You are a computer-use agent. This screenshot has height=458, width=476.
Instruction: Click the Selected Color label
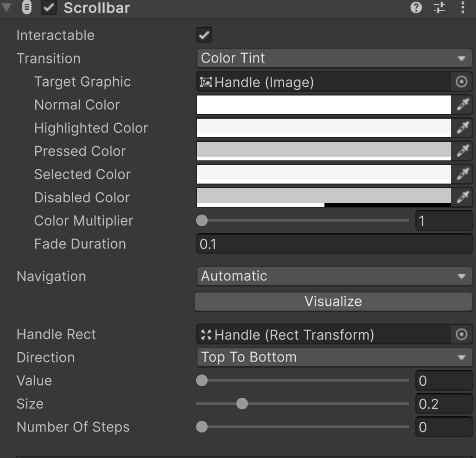tap(82, 174)
